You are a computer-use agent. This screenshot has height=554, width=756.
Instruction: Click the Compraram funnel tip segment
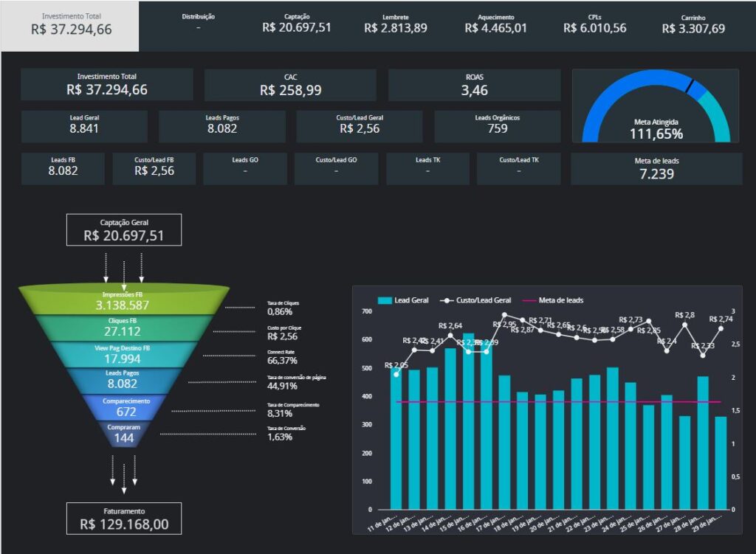point(123,433)
